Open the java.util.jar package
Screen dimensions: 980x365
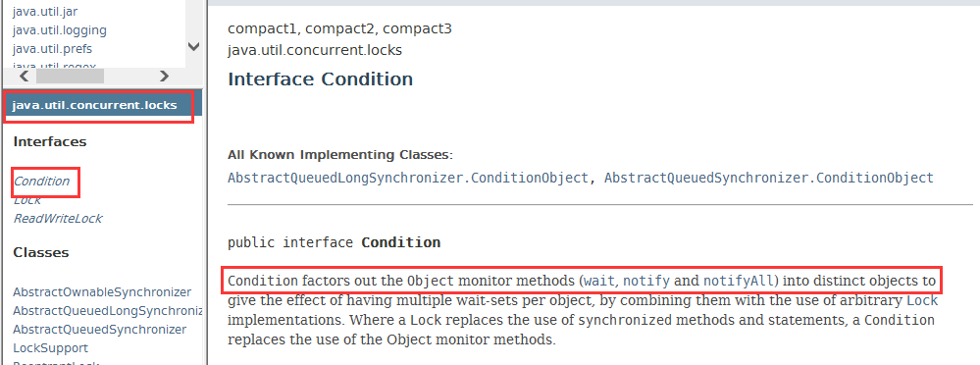[45, 11]
